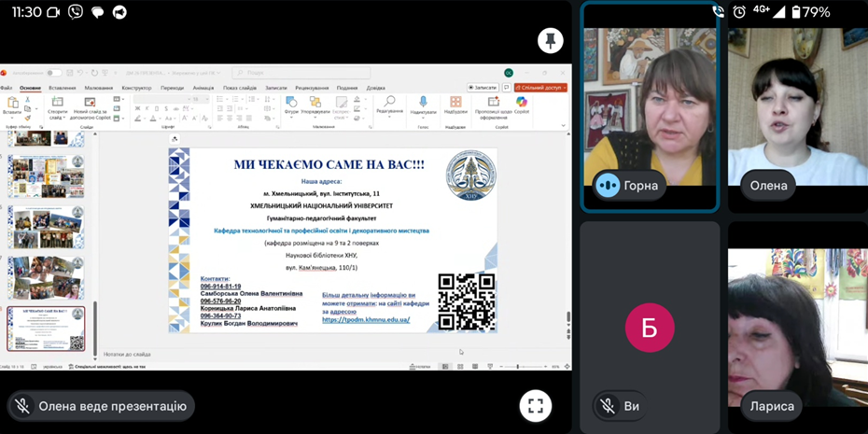The height and width of the screenshot is (434, 868).
Task: Open the Анімація ribbon tab
Action: point(203,88)
